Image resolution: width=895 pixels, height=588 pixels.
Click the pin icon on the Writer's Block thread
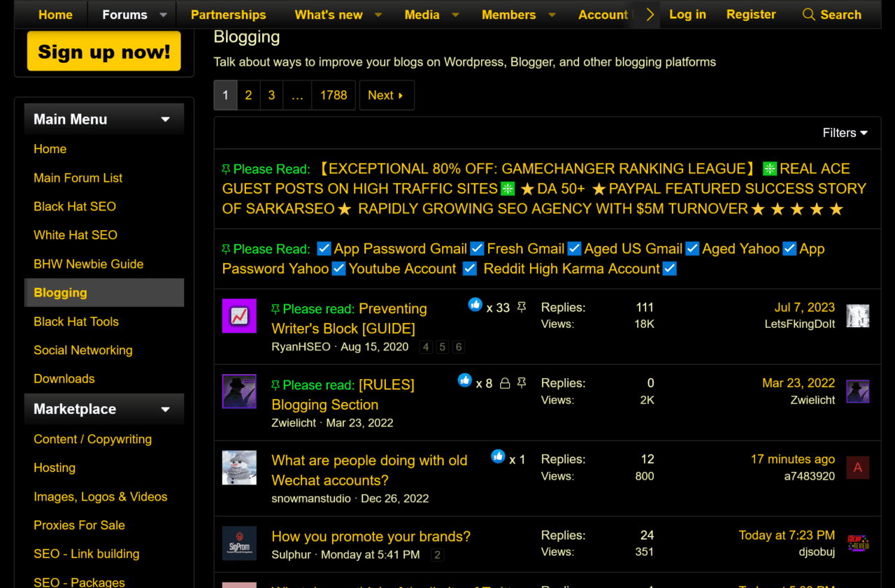click(x=522, y=307)
